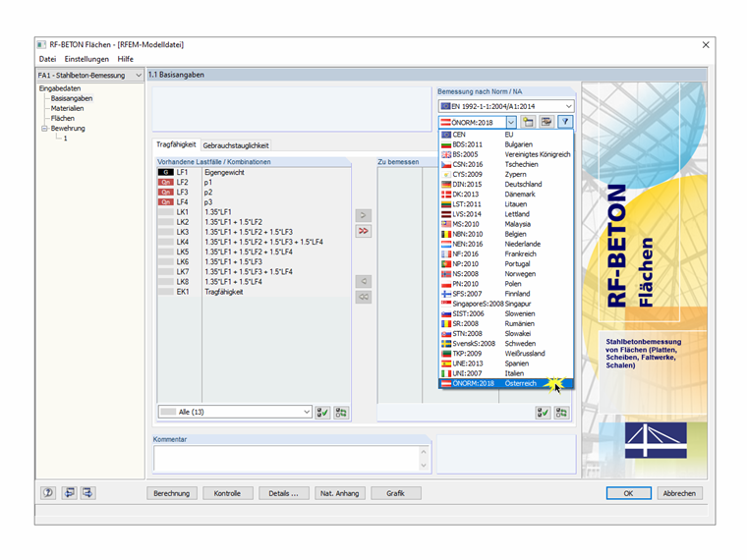
Task: Open the Hilfe menu
Action: pos(125,59)
